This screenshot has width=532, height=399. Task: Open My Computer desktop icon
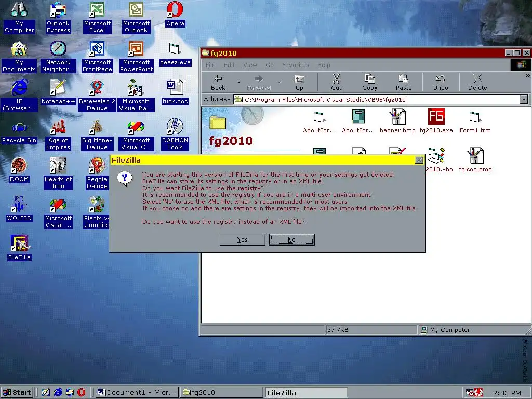(x=19, y=18)
